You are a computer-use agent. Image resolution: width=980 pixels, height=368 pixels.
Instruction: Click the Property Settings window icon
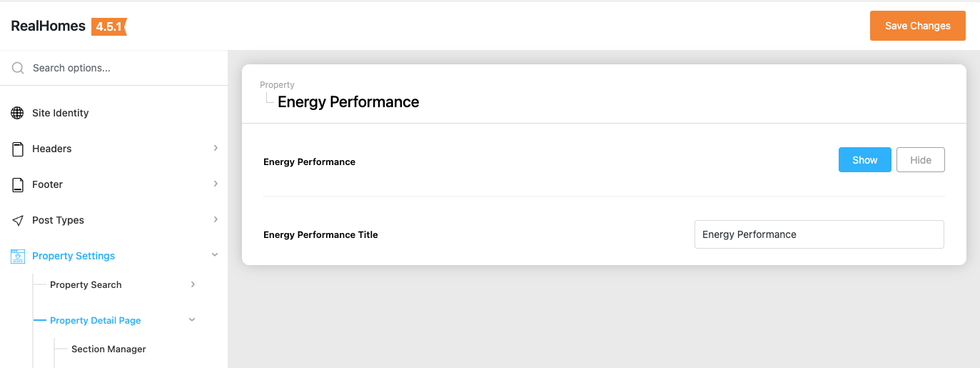[18, 256]
